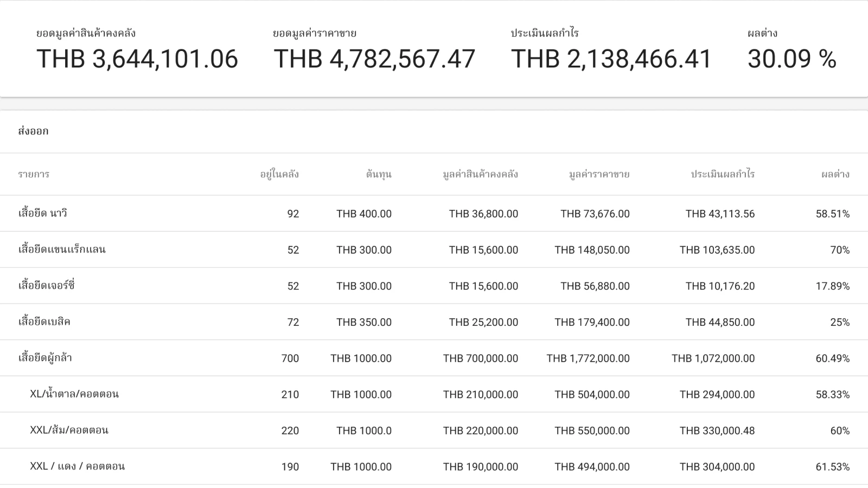868x488 pixels.
Task: Select the XL/น้ำตาล/คอตตอน variant
Action: click(x=74, y=394)
